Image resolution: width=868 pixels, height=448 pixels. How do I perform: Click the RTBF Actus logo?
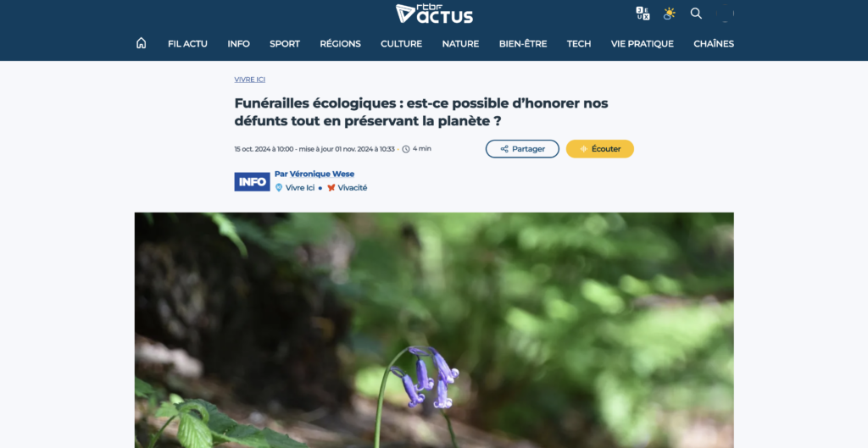tap(434, 14)
